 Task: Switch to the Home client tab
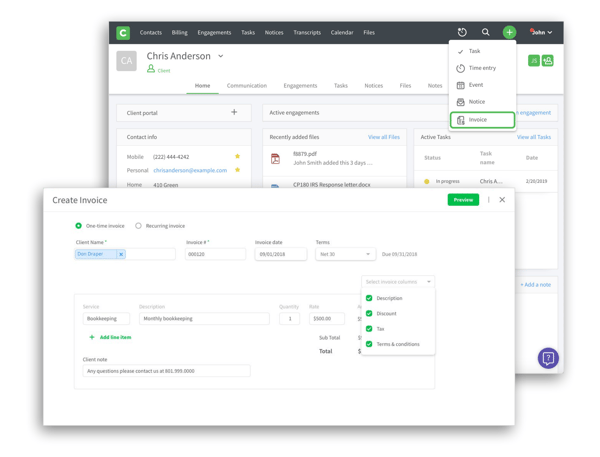tap(202, 85)
